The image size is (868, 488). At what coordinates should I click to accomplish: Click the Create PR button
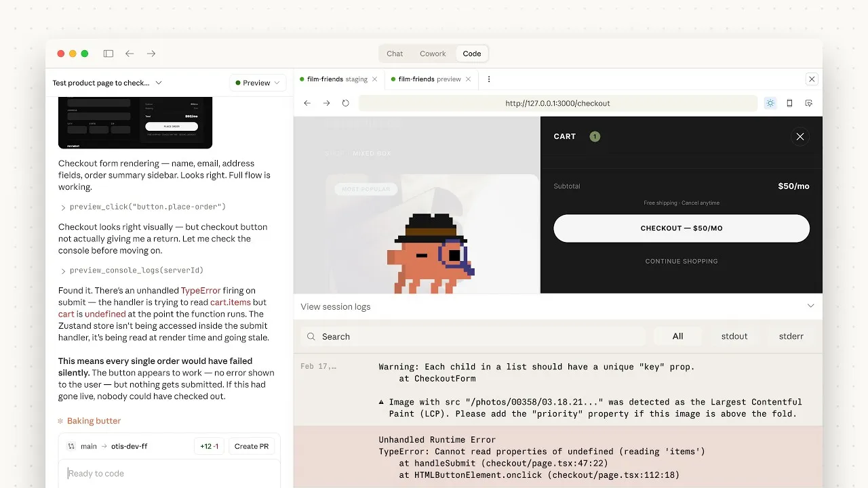tap(252, 446)
